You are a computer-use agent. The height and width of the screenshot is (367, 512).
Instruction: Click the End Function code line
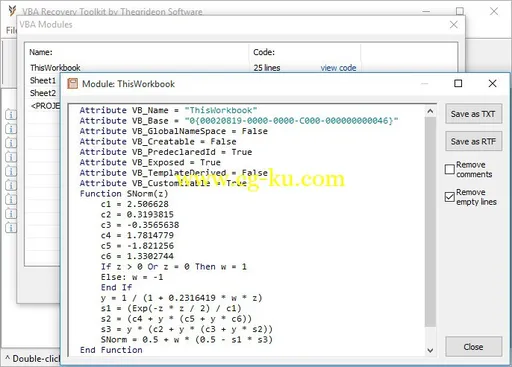pyautogui.click(x=111, y=350)
